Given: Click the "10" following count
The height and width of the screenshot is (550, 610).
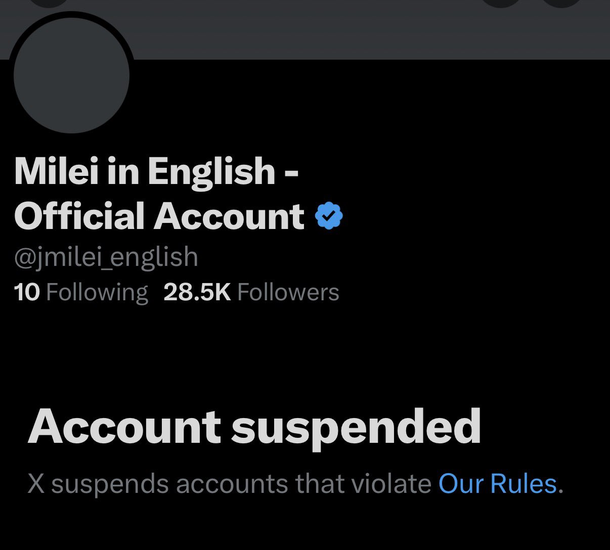Looking at the screenshot, I should 25,292.
